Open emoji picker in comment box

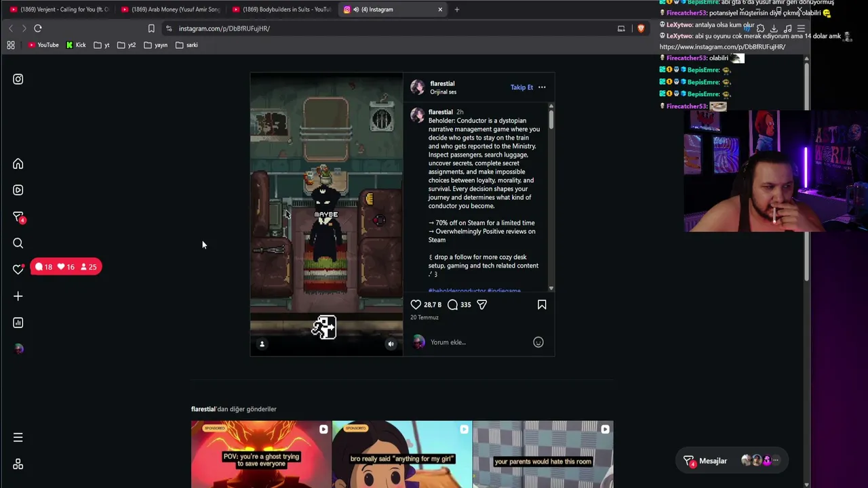538,342
